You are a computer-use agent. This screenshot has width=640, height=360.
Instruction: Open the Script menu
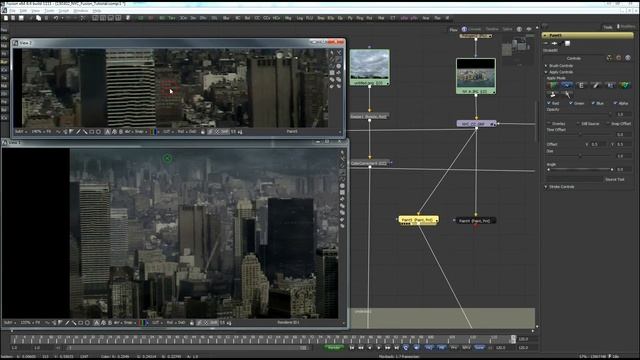(64, 11)
